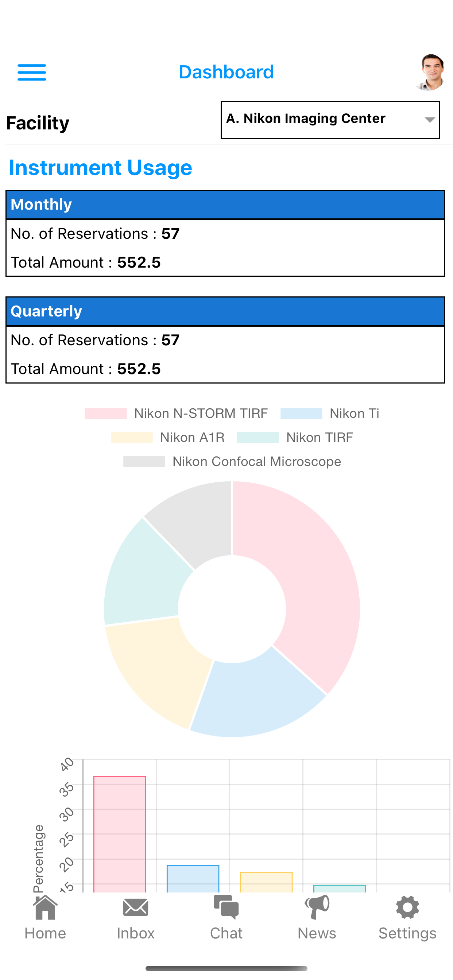Click the Facility dropdown arrow
Viewport: 453px width, 980px height.
(429, 120)
